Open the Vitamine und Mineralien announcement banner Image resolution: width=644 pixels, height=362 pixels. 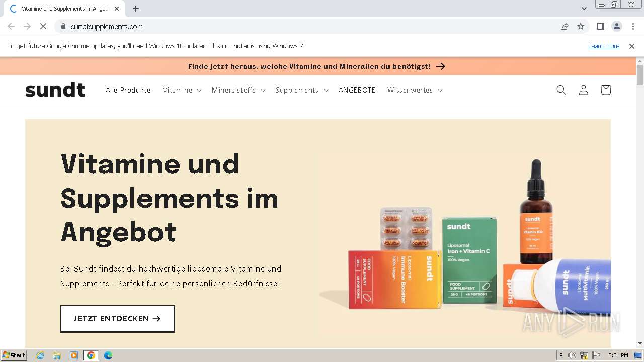click(x=317, y=66)
